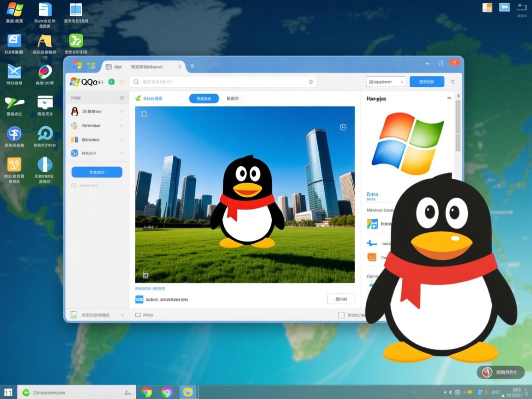
Task: Expand the fourth sidebar item dropdown arrow
Action: click(121, 153)
